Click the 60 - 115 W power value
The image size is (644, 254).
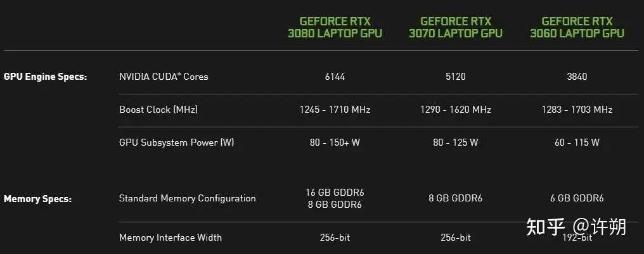point(577,143)
